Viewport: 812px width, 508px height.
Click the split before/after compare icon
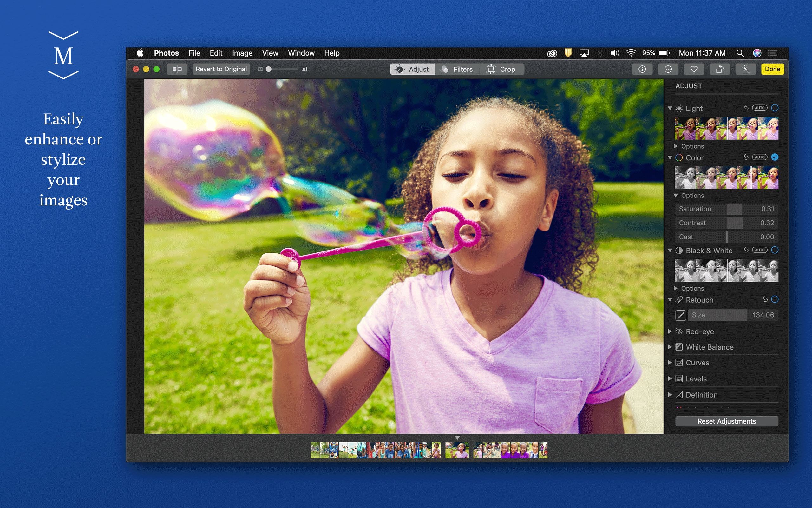pyautogui.click(x=177, y=69)
